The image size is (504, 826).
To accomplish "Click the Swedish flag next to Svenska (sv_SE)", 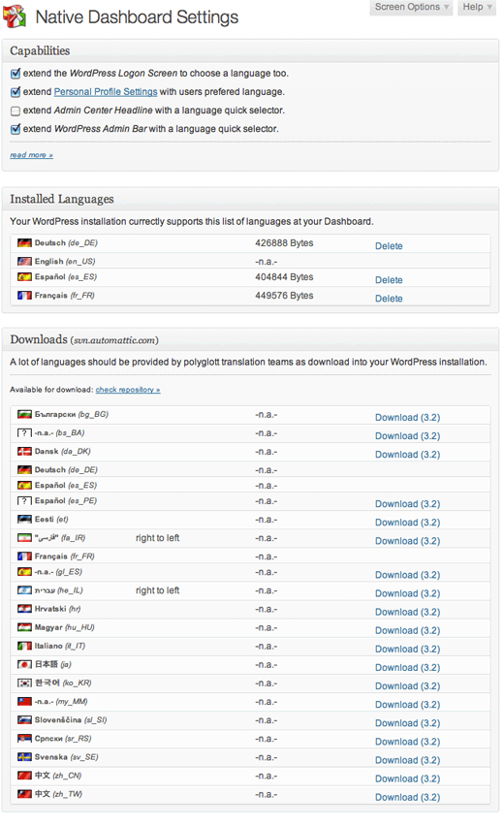I will (x=24, y=757).
